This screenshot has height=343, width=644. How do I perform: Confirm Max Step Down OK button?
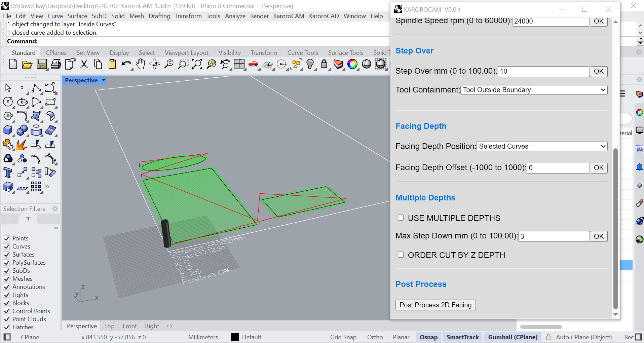point(599,236)
